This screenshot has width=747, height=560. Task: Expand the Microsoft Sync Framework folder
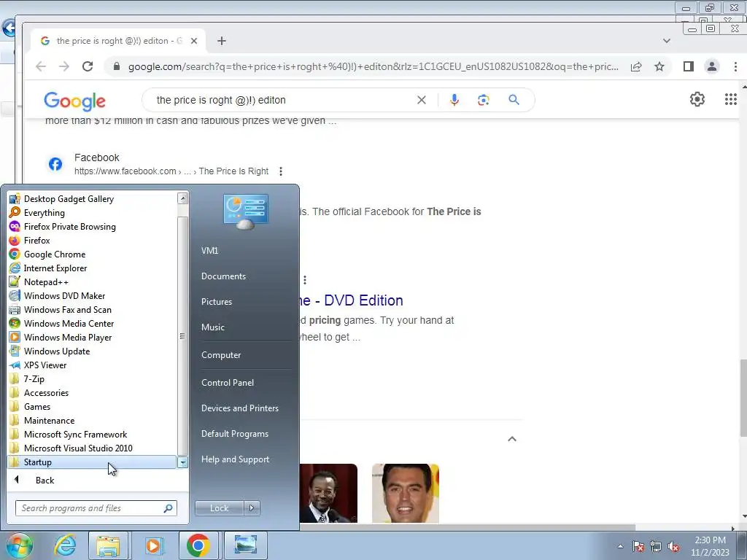point(93,435)
